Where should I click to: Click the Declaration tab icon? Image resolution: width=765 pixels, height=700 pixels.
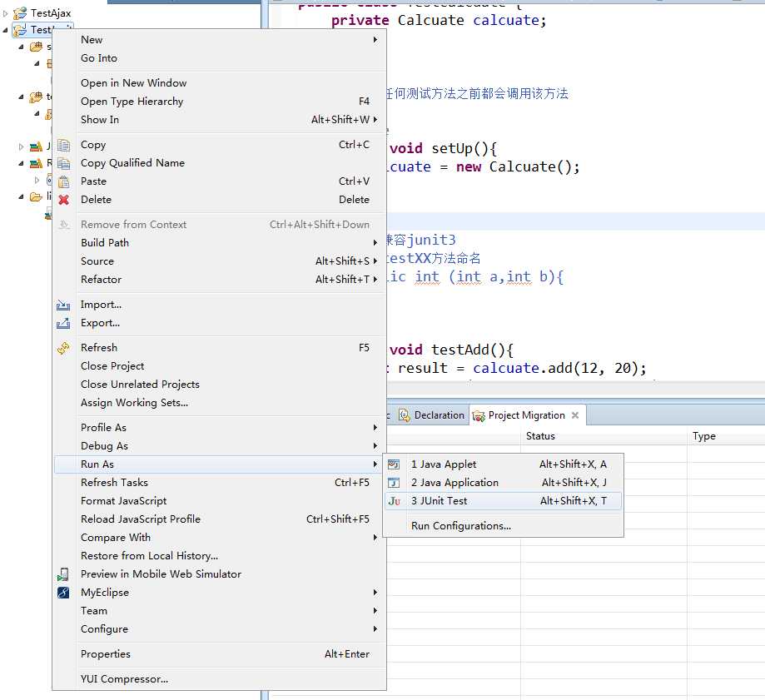pyautogui.click(x=404, y=415)
